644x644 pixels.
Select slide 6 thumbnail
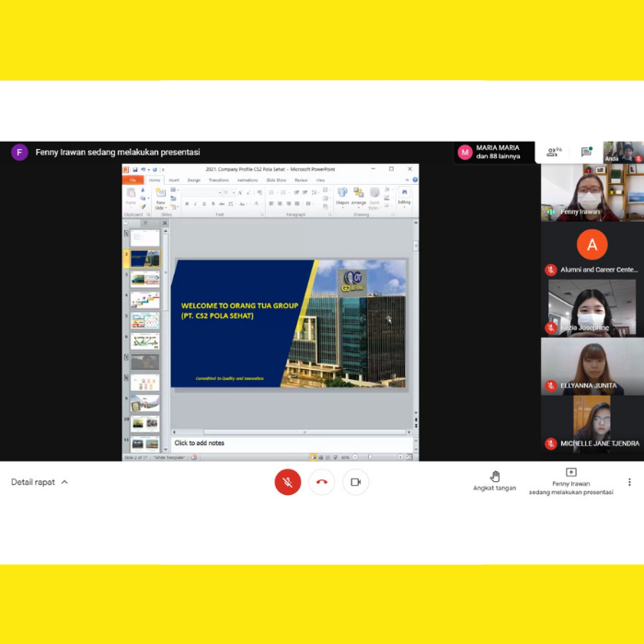click(145, 341)
